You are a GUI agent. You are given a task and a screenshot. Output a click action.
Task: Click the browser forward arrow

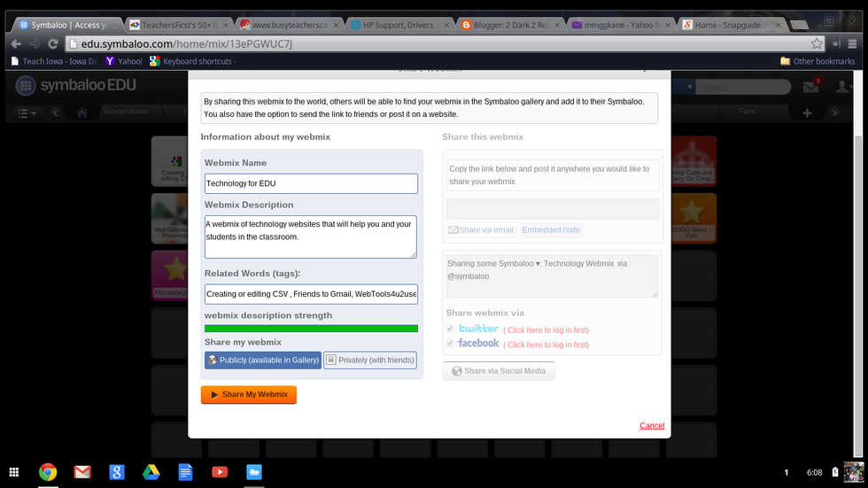point(35,43)
